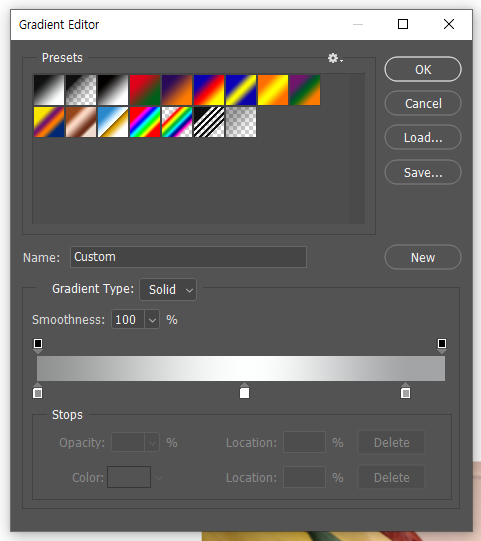The image size is (481, 541).
Task: Select the transparent rainbow gradient preset
Action: click(x=177, y=122)
